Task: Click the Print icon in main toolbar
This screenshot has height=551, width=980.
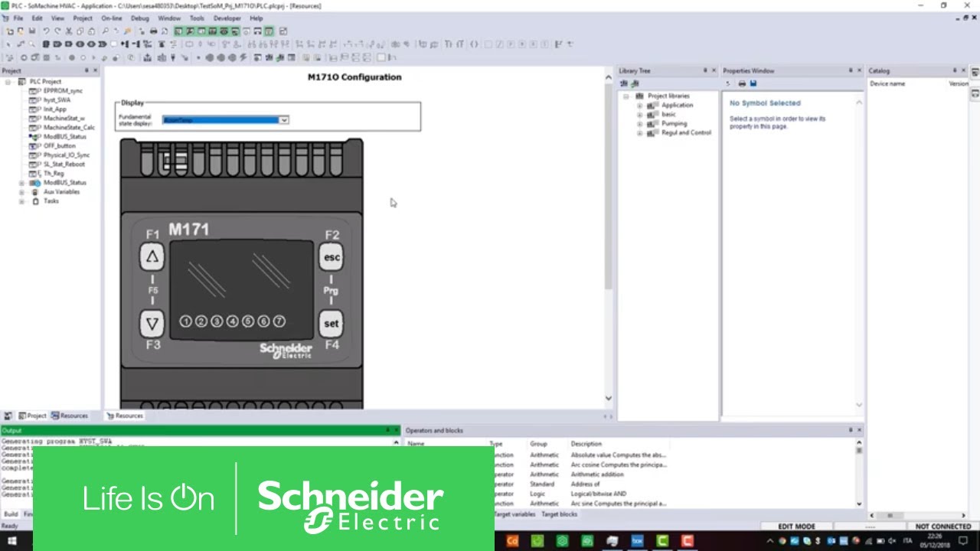Action: coord(153,31)
